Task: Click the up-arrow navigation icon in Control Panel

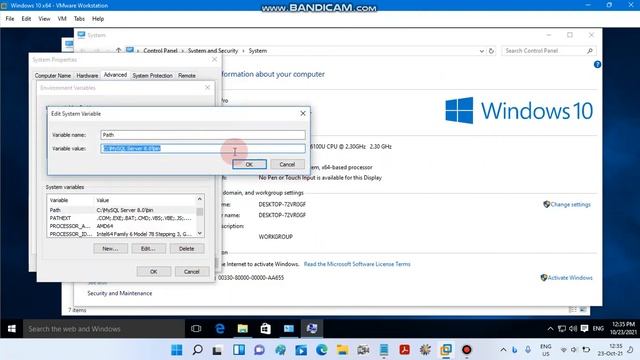Action: 118,51
